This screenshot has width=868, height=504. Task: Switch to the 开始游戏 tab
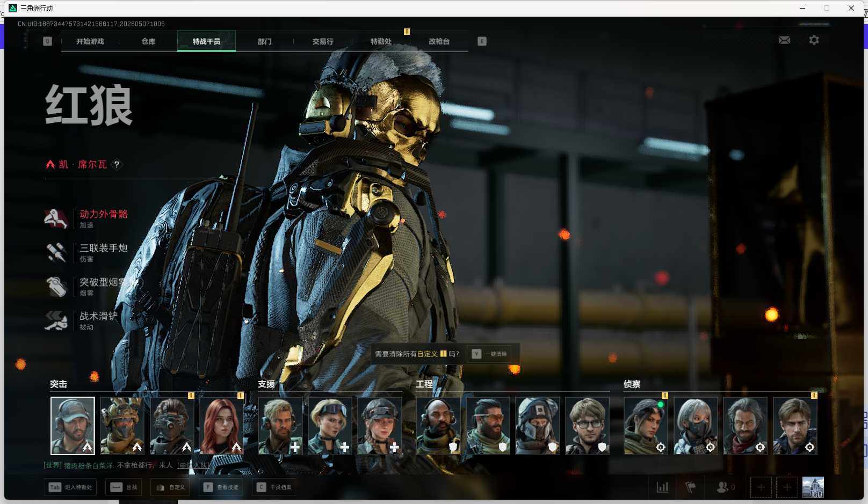tap(90, 41)
